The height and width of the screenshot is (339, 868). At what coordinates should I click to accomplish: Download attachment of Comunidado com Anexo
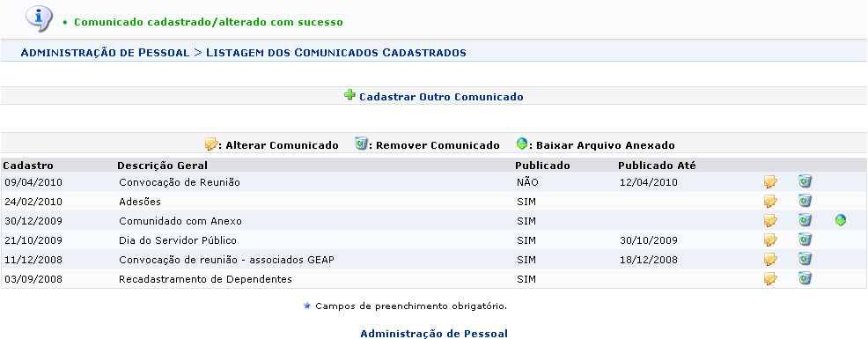(841, 220)
